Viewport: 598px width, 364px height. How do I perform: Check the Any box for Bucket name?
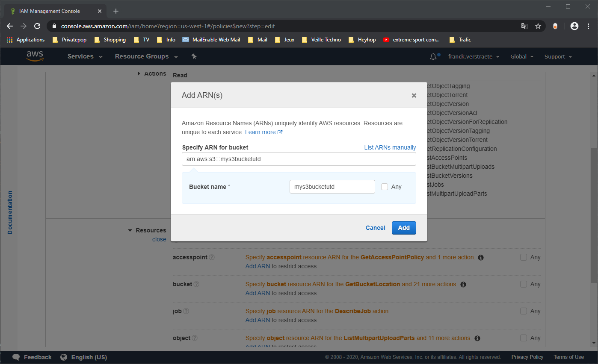point(385,187)
